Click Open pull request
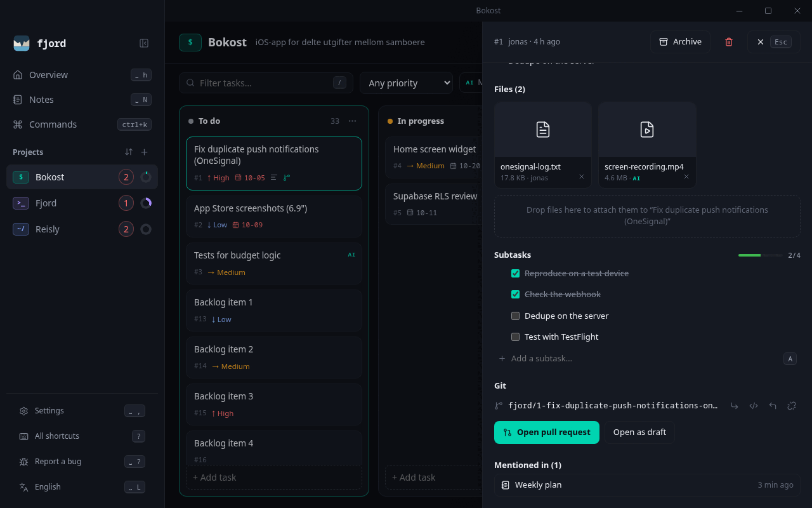 point(547,432)
